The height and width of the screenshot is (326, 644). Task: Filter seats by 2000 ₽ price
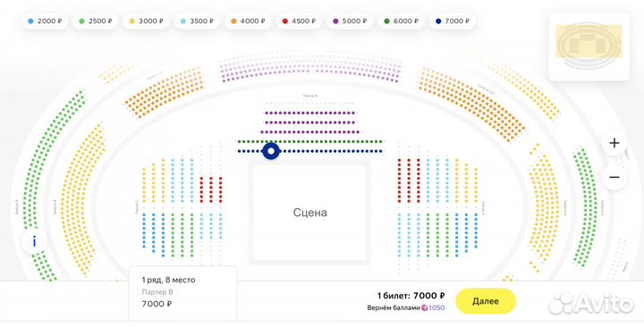coord(45,21)
